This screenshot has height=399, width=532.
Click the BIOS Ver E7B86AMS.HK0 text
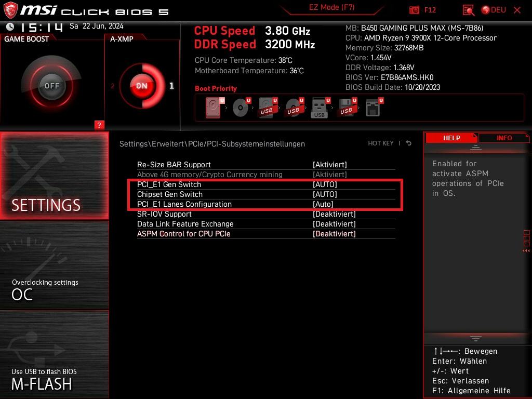tap(389, 77)
